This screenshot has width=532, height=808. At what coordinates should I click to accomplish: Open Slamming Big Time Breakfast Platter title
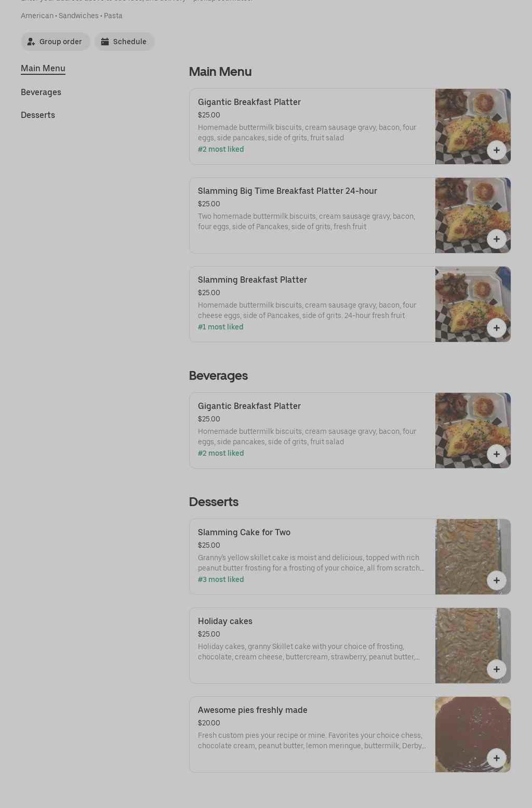point(287,191)
